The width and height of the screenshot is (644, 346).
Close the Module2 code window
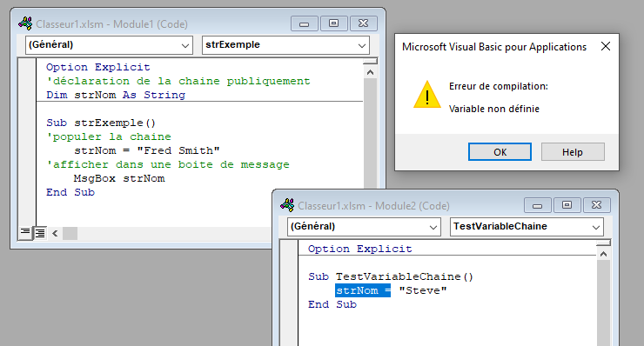597,205
